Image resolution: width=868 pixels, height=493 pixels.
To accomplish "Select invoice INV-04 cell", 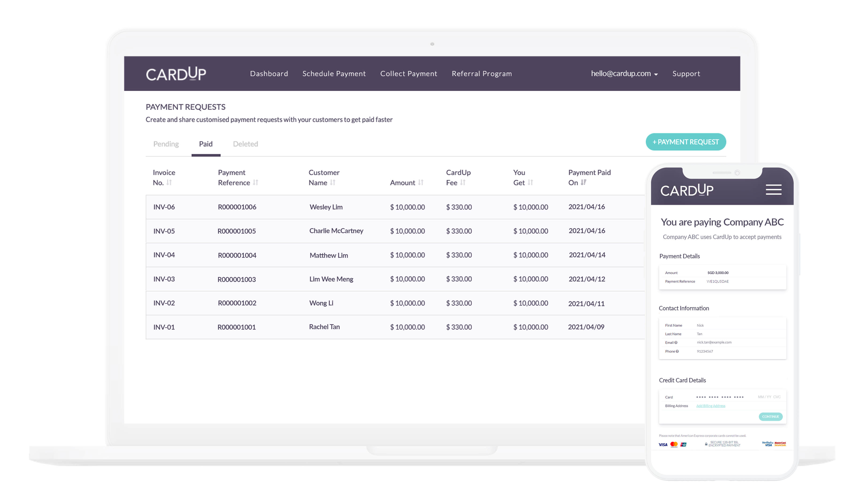I will [x=164, y=255].
